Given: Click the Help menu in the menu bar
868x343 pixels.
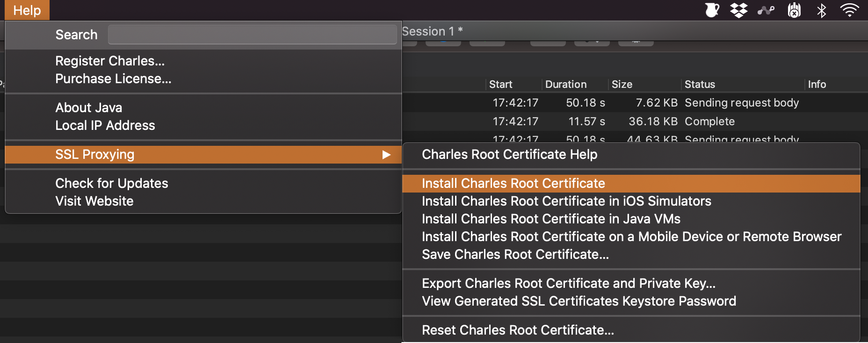Looking at the screenshot, I should [x=27, y=10].
